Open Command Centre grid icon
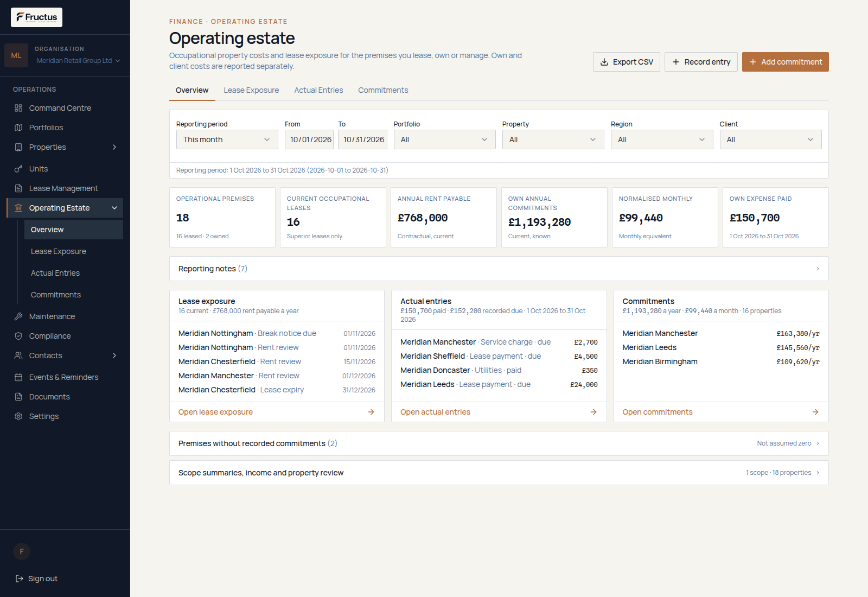The width and height of the screenshot is (868, 597). (x=18, y=108)
